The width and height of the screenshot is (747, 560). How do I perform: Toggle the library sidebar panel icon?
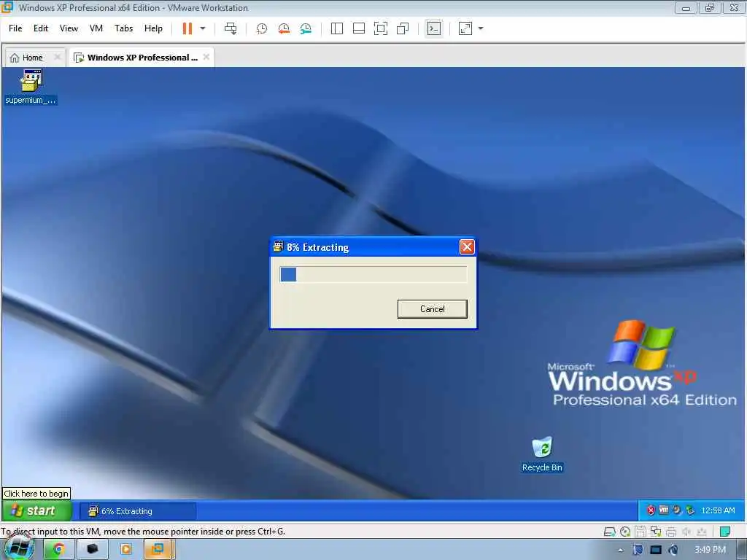(337, 28)
